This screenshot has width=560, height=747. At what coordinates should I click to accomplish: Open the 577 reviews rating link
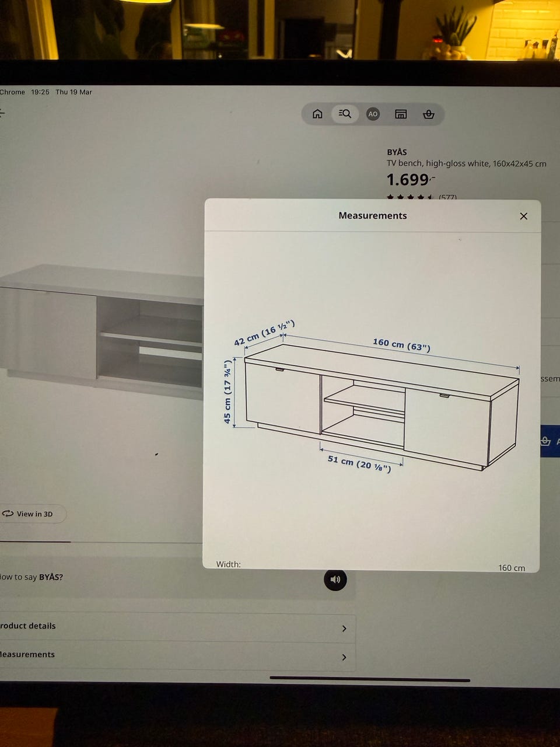pyautogui.click(x=422, y=198)
